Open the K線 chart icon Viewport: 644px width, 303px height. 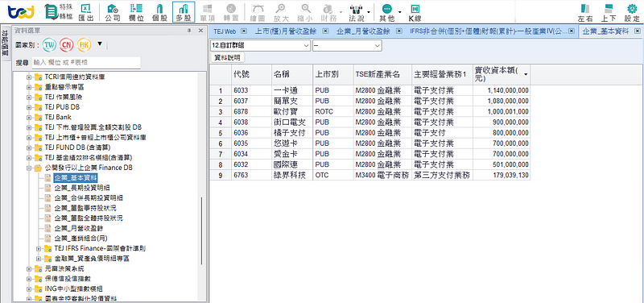click(415, 11)
